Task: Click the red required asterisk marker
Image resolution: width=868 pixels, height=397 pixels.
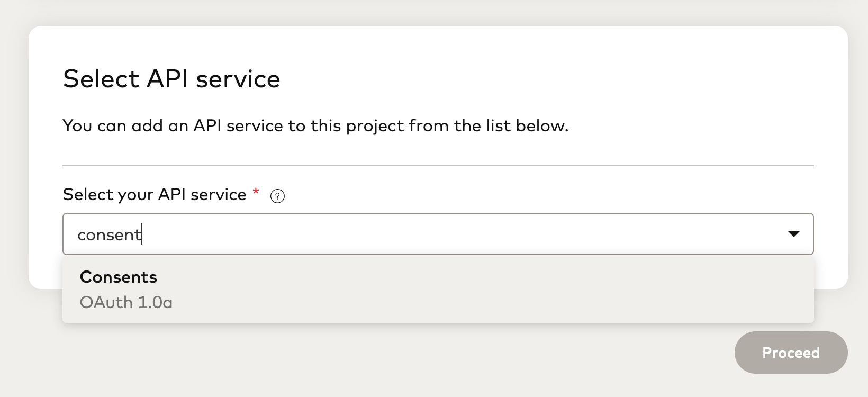Action: coord(256,192)
